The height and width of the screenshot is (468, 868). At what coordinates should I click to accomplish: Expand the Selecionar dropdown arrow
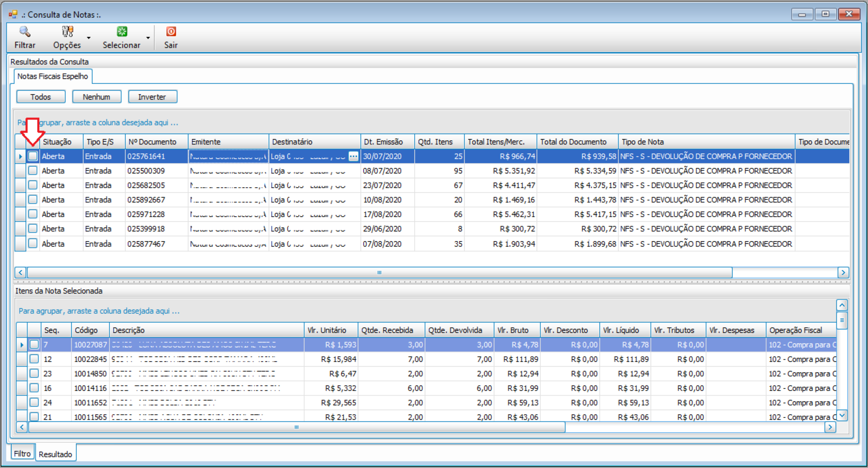tap(148, 38)
